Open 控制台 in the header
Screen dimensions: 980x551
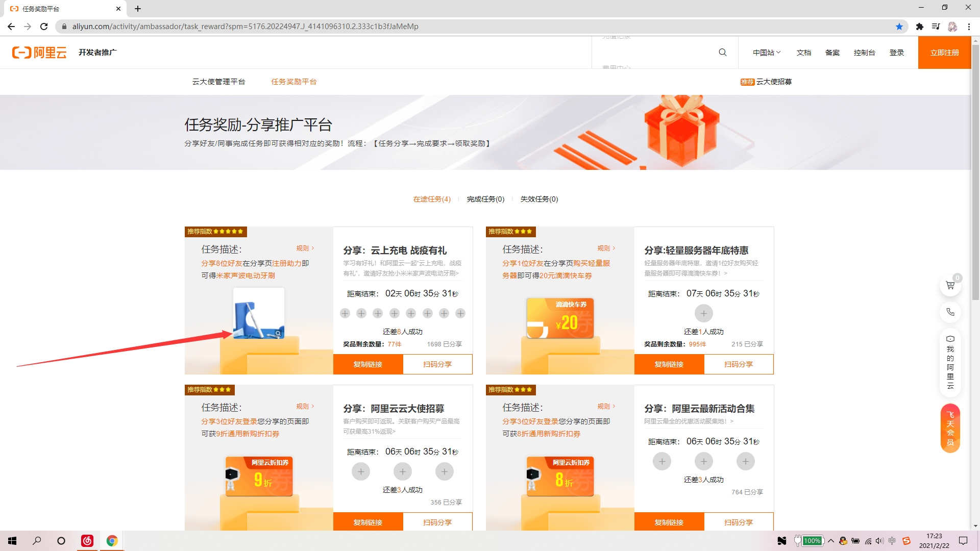(865, 53)
